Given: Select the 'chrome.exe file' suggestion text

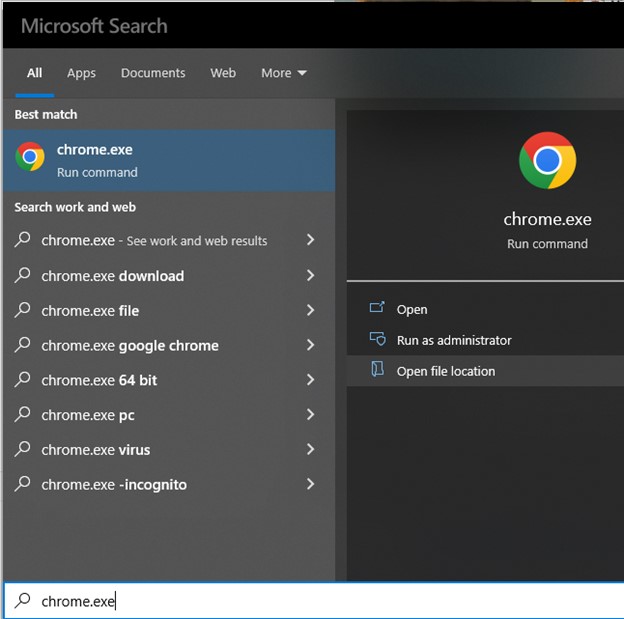Looking at the screenshot, I should tap(90, 310).
